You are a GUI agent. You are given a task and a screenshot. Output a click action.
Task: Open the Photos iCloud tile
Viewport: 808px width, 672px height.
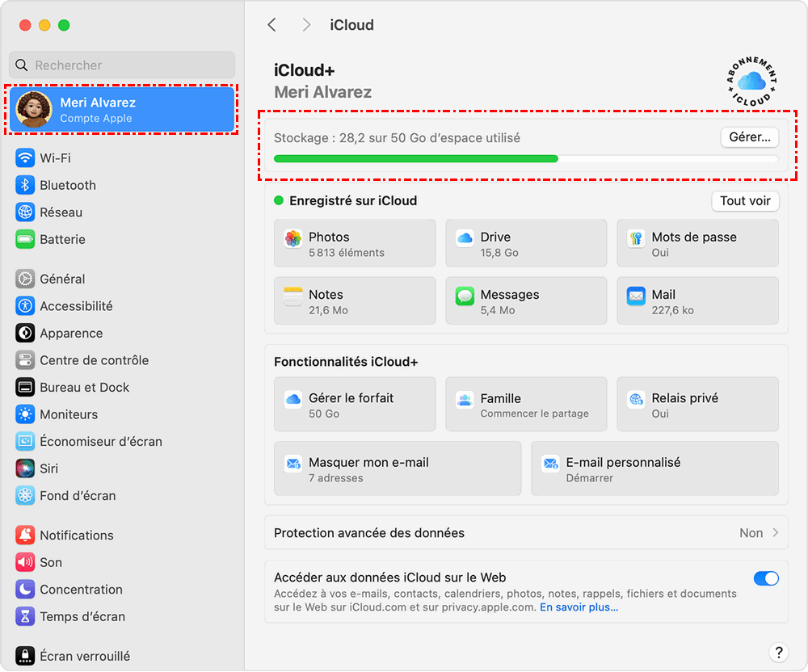click(x=355, y=243)
